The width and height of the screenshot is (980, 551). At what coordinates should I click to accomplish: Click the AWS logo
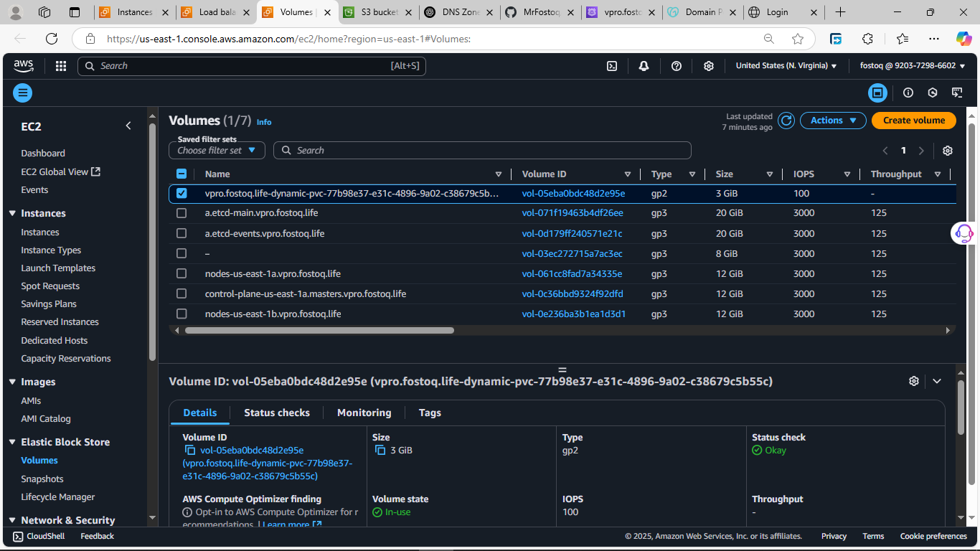tap(24, 66)
